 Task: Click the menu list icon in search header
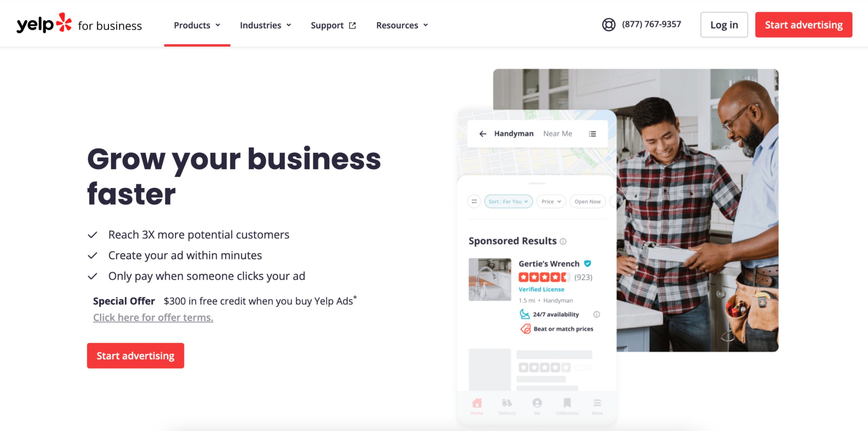point(591,133)
